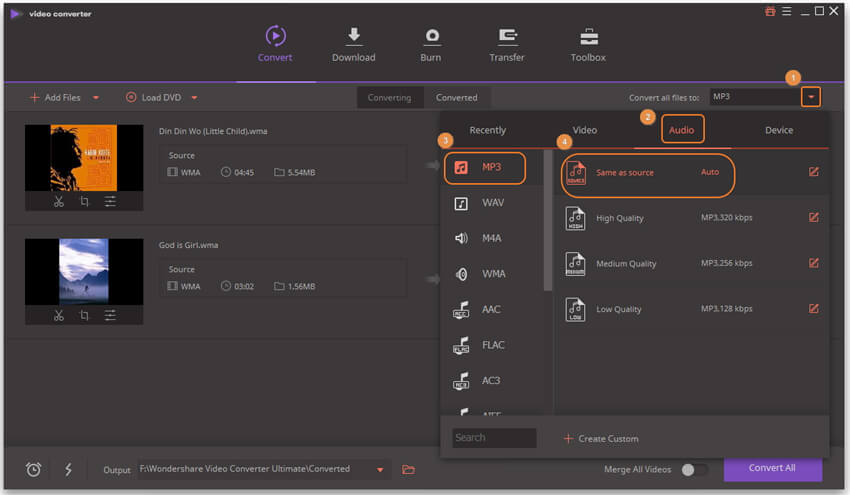Select the WAV format
The height and width of the screenshot is (495, 850).
coord(492,203)
